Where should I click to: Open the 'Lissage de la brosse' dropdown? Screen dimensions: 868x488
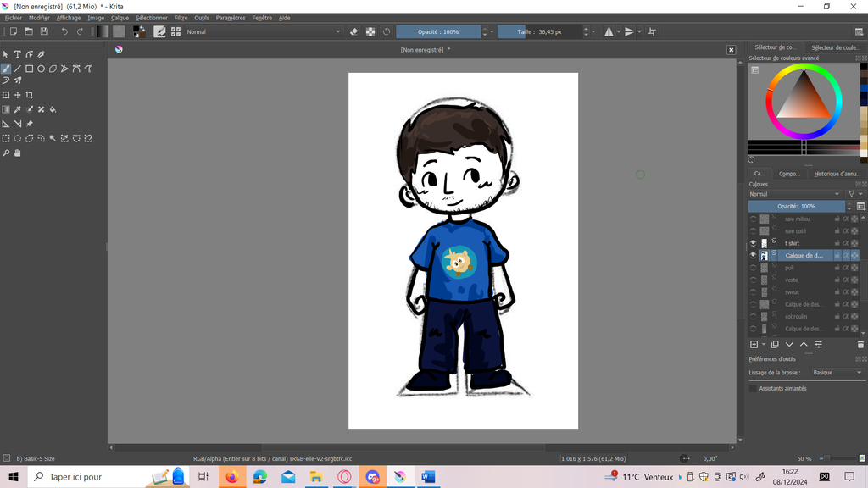[x=837, y=373]
